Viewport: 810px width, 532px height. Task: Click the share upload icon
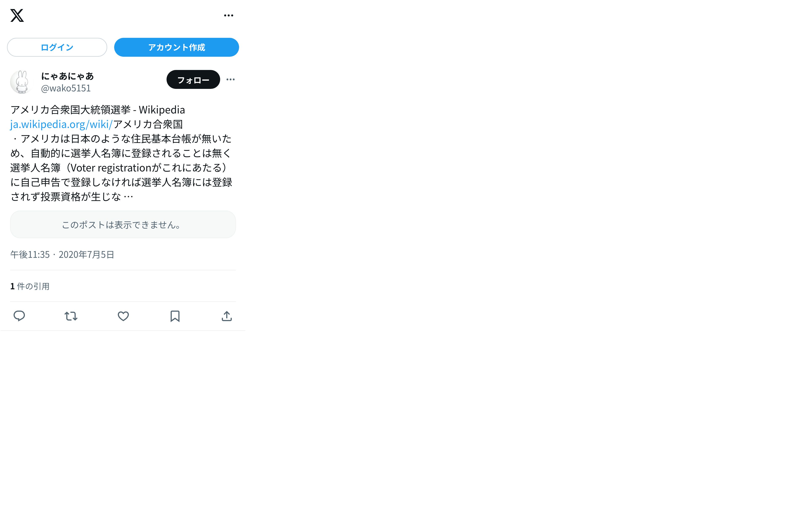point(227,316)
